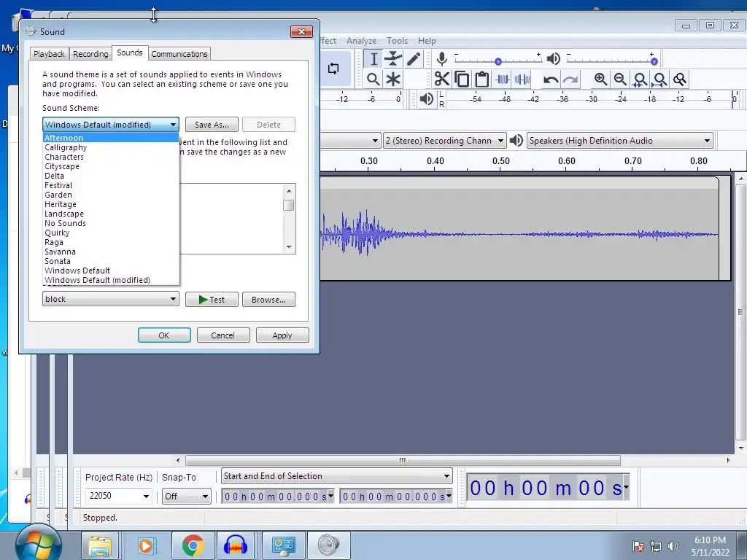
Task: Click the Copy icon in Audacity toolbar
Action: [x=462, y=79]
